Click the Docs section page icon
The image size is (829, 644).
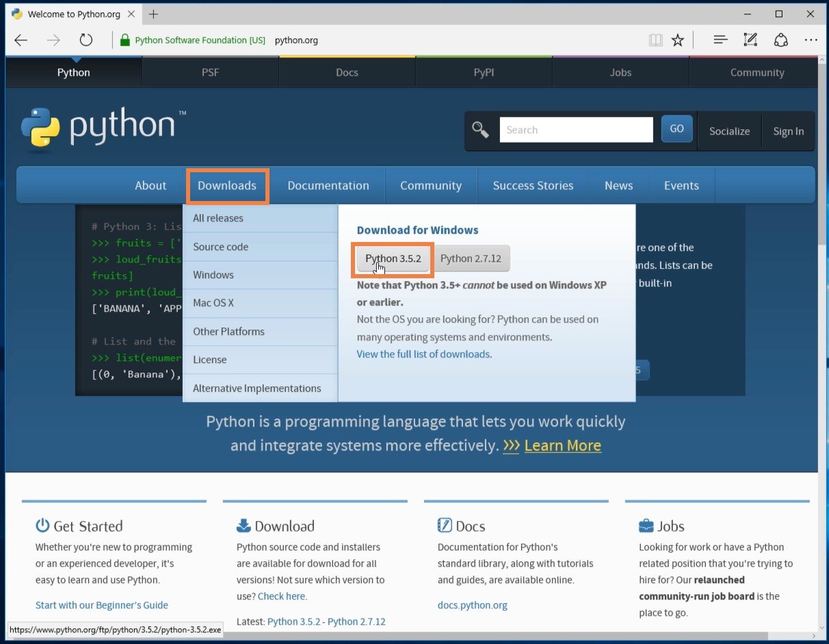445,525
